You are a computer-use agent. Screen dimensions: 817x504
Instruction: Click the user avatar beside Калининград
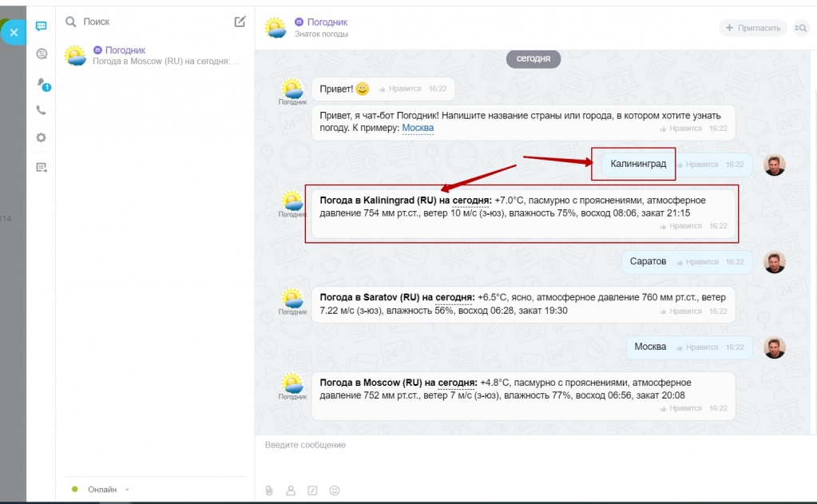775,165
